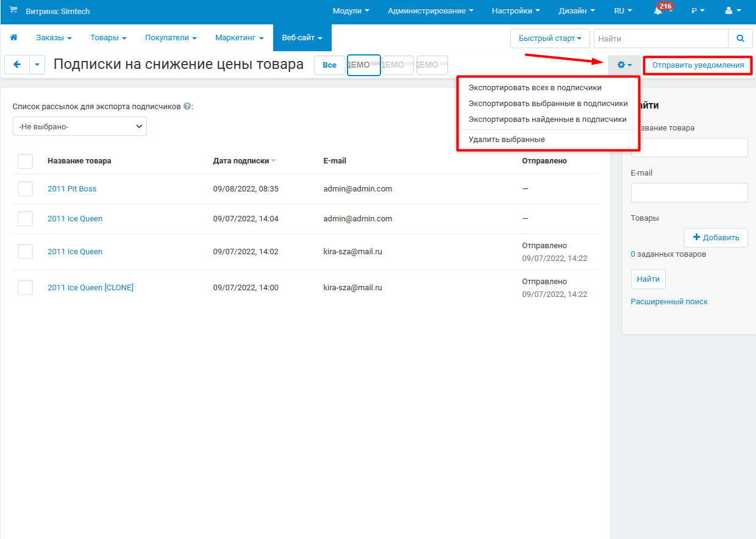The height and width of the screenshot is (539, 756).
Task: Open the Расширенный поиск link
Action: click(x=669, y=302)
